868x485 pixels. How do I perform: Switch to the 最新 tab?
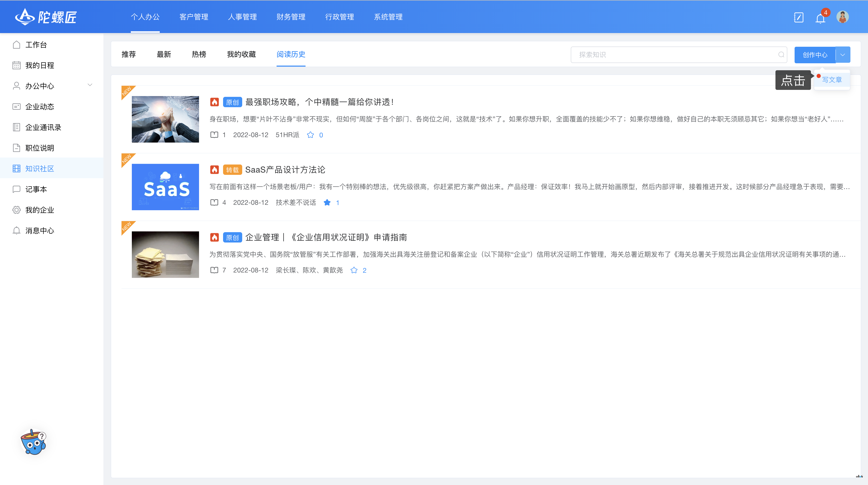click(164, 54)
